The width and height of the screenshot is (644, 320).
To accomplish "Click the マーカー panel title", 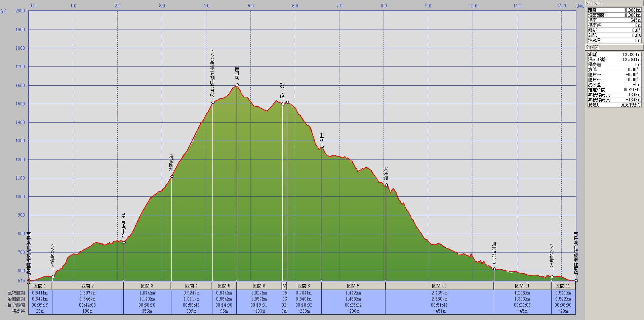I will tap(594, 3).
